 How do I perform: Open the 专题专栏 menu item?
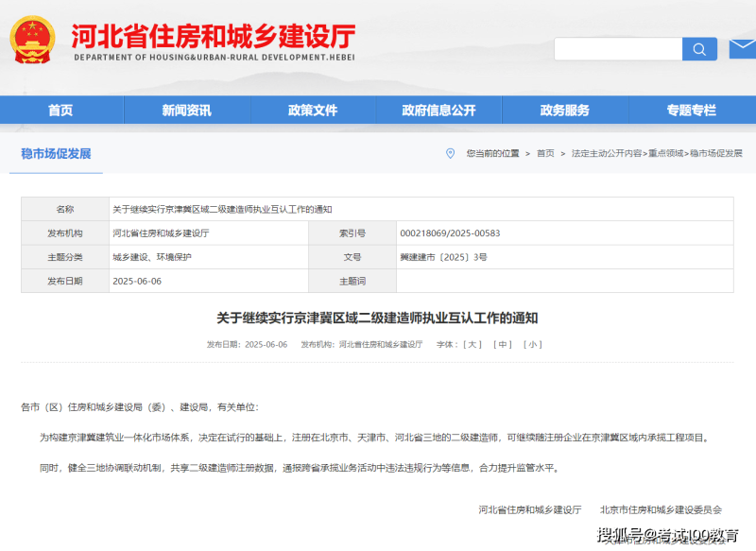[x=692, y=110]
